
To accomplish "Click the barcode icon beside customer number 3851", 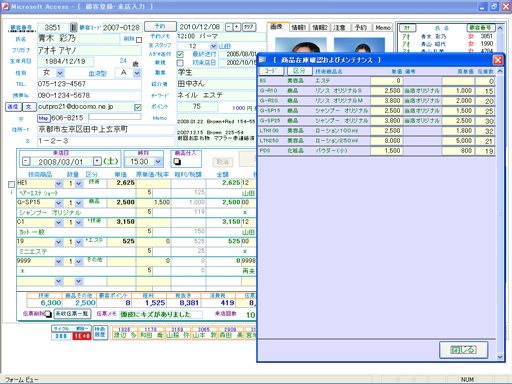I will (74, 27).
